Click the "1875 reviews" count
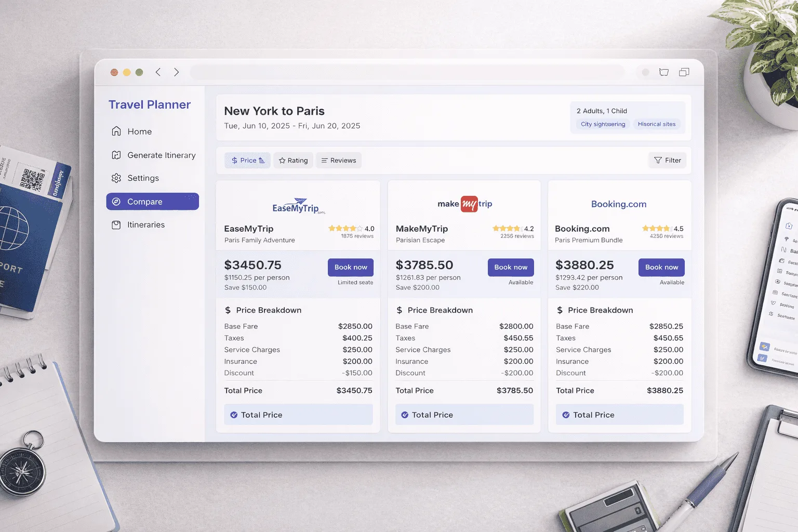This screenshot has width=798, height=532. tap(357, 236)
